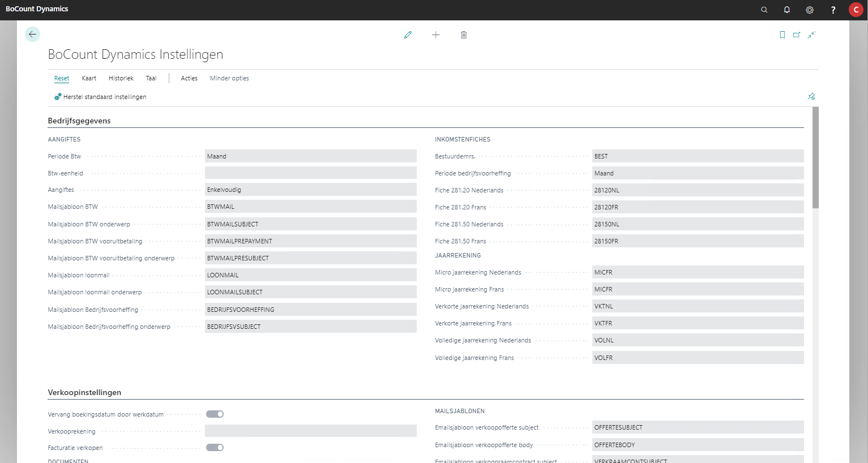Click the collapse page arrows icon
The width and height of the screenshot is (868, 463).
tap(811, 35)
